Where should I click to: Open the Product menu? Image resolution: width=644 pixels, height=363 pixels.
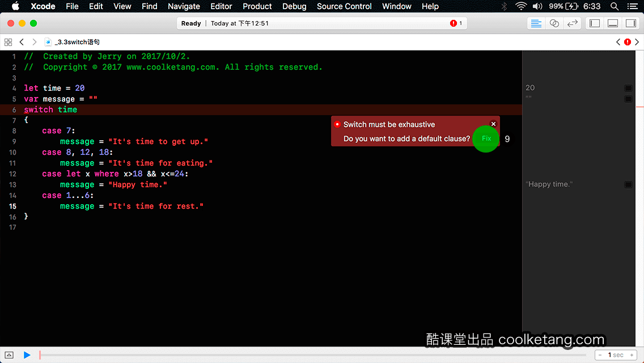257,6
